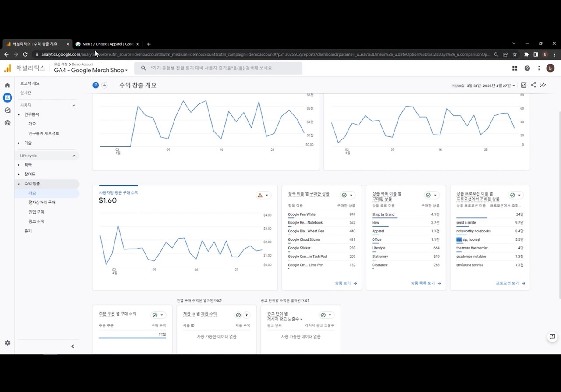The width and height of the screenshot is (561, 392).
Task: Collapse the report navigation sidebar
Action: (x=73, y=346)
